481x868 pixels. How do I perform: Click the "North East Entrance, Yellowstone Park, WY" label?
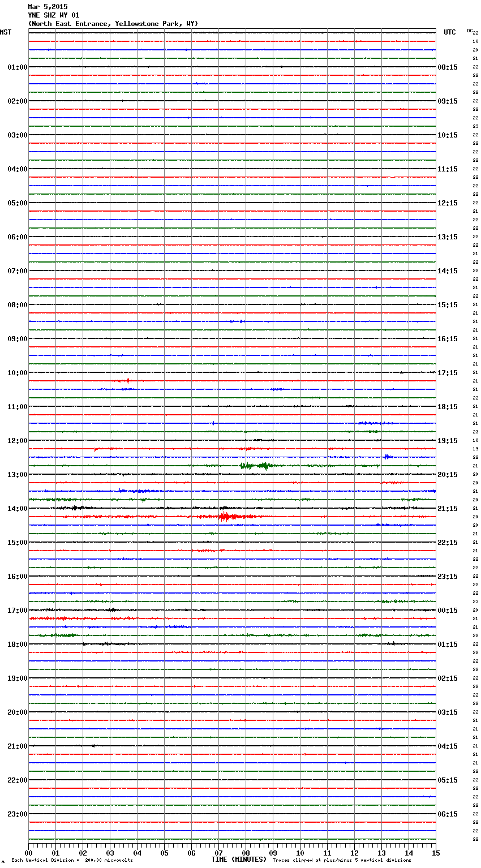[113, 24]
